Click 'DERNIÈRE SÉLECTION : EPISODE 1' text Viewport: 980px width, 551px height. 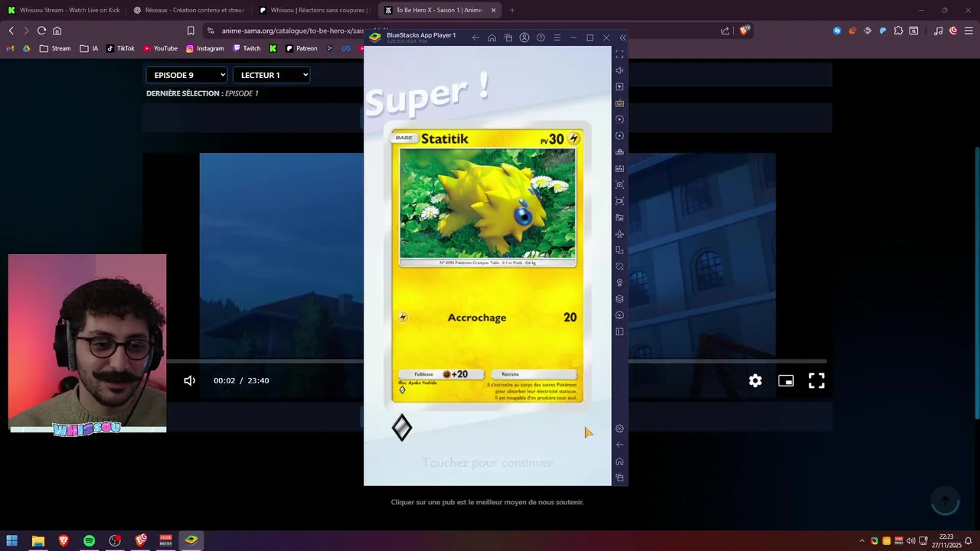coord(202,93)
